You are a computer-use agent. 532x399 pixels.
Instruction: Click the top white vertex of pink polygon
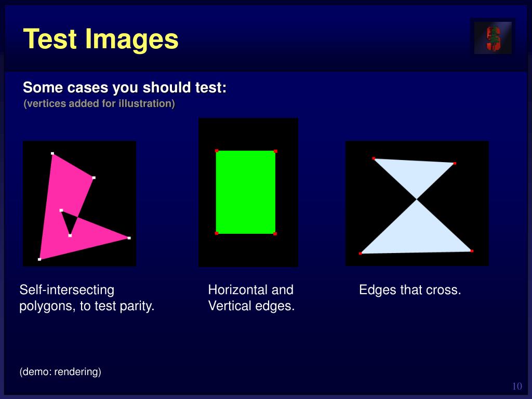[x=52, y=153]
